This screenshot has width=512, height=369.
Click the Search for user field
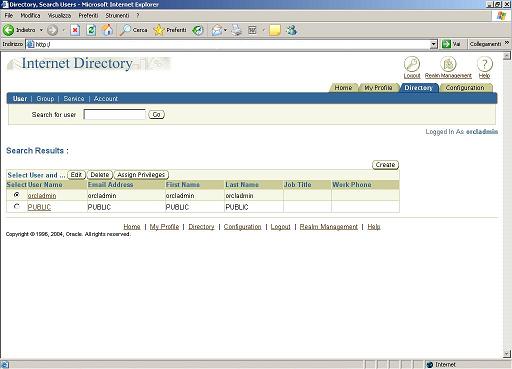click(x=115, y=114)
